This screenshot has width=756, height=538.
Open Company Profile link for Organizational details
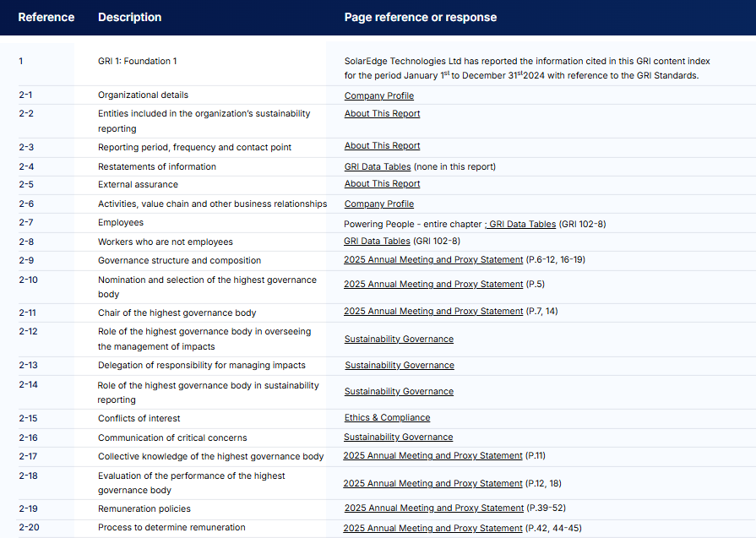pos(379,95)
